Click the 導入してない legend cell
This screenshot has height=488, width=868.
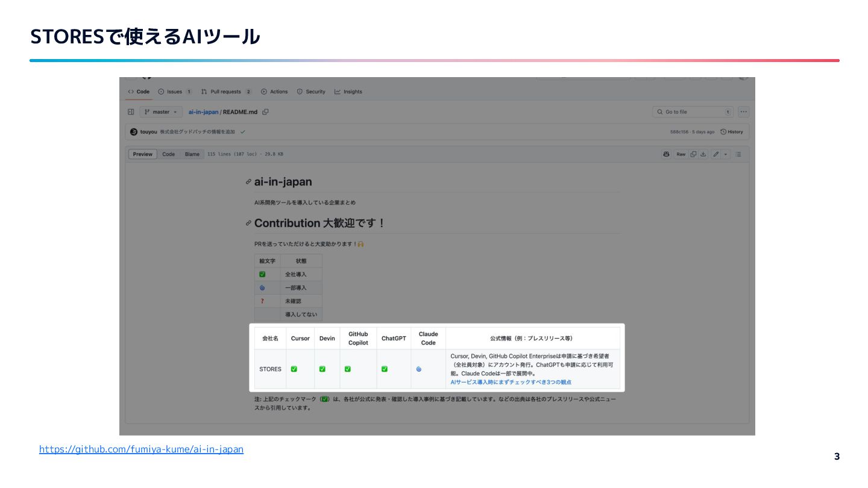pos(301,314)
